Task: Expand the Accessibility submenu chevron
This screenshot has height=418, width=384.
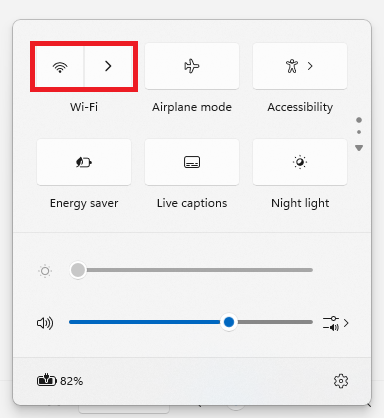Action: 310,66
